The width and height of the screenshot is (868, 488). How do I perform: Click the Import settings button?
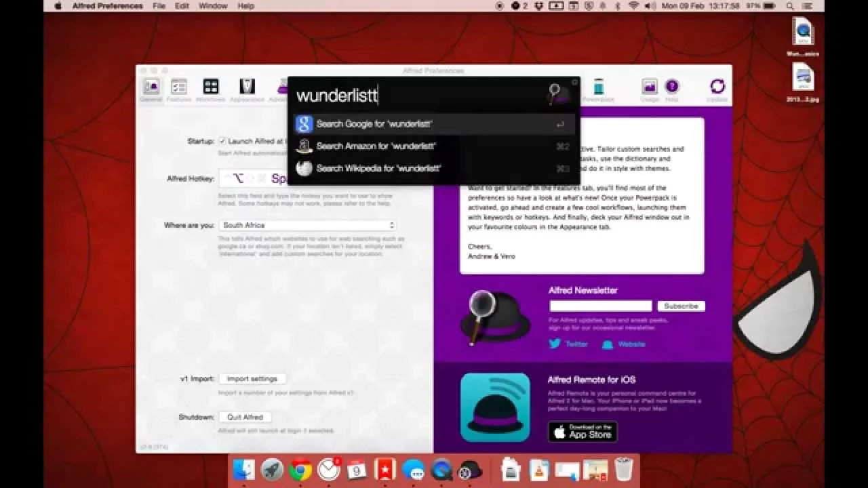point(252,379)
